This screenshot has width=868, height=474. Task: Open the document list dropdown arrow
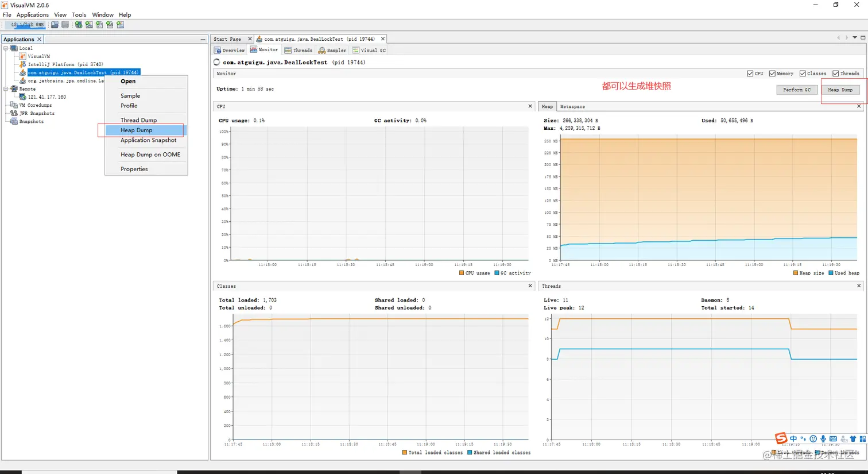pos(855,38)
